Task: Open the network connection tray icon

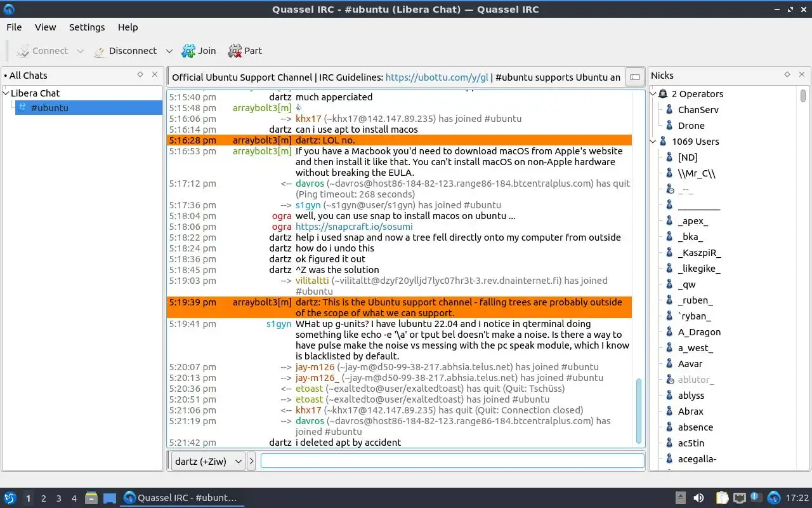Action: tap(739, 498)
